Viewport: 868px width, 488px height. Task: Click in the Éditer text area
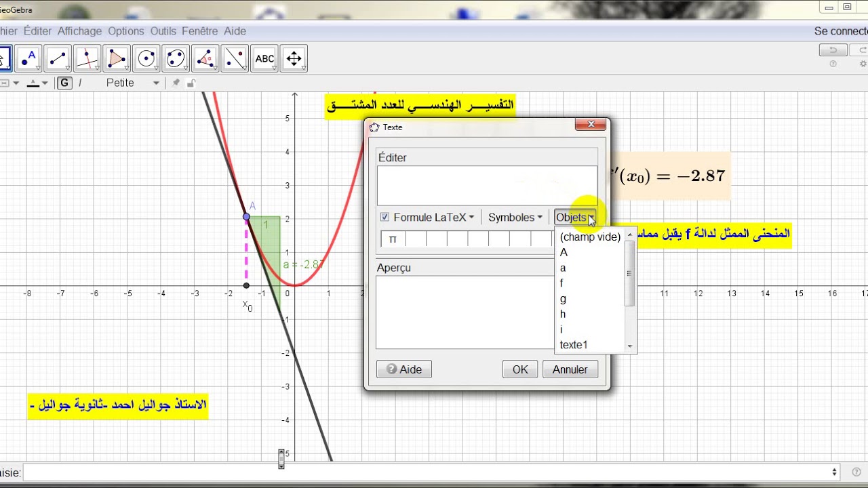(487, 186)
